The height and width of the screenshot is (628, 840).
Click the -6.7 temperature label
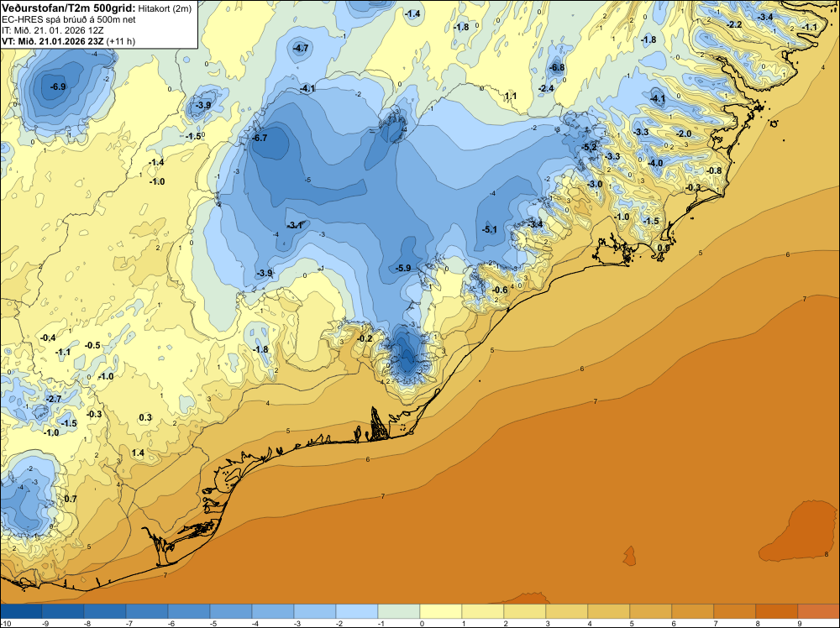(x=260, y=139)
